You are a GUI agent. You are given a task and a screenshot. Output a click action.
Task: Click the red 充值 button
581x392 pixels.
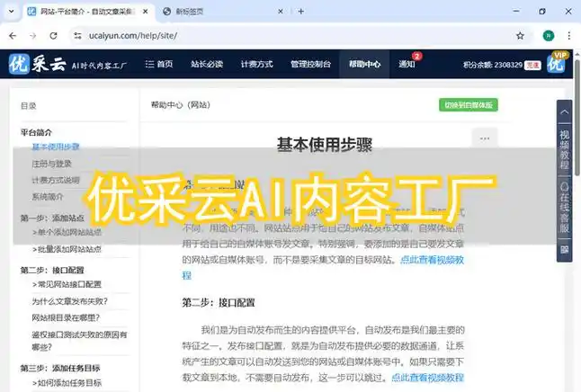pos(532,65)
